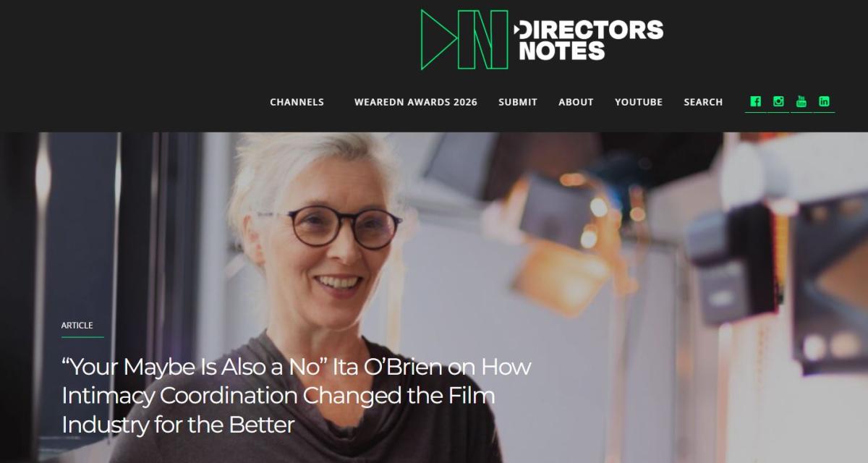Open the Ita O'Brien intimacy coordination headline
868x463 pixels.
[x=297, y=396]
